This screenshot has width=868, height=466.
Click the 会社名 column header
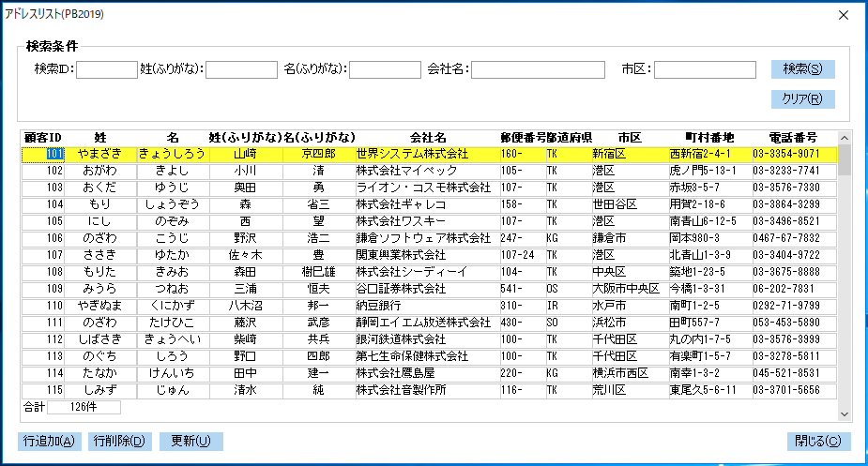coord(427,138)
